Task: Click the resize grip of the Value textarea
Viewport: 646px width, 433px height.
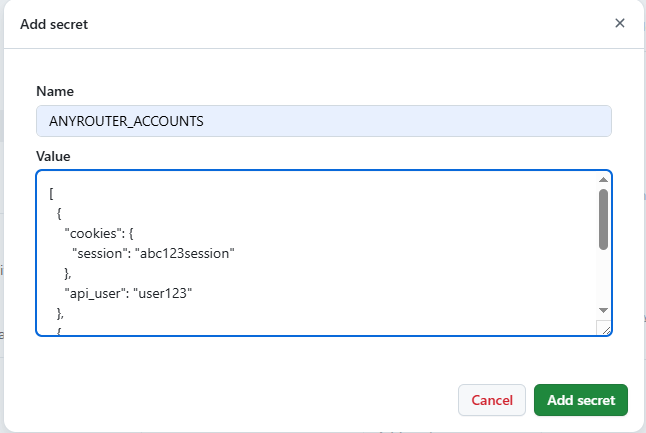Action: click(x=605, y=329)
